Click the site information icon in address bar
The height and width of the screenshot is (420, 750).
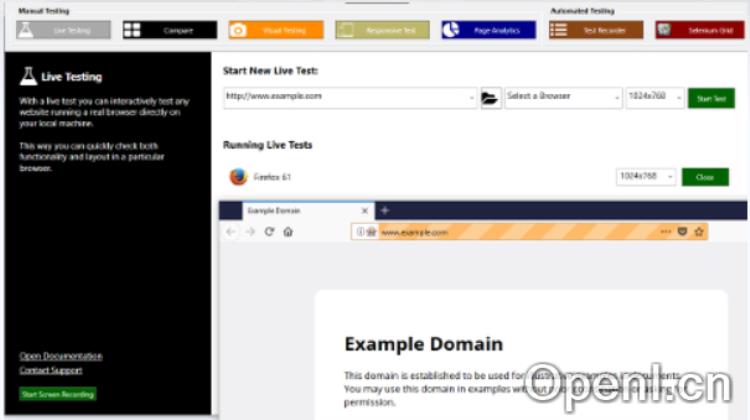coord(360,232)
